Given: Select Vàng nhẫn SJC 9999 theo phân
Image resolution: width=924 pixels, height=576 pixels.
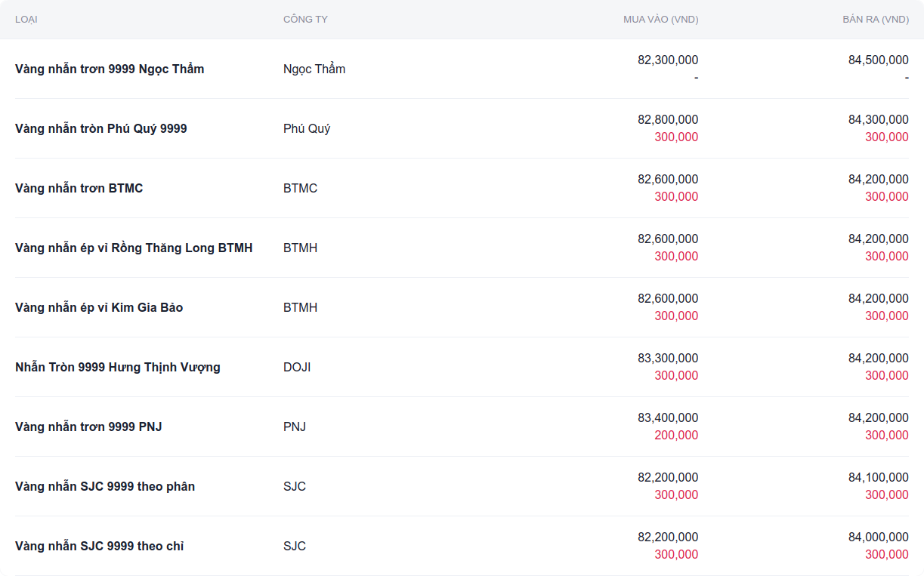Looking at the screenshot, I should (105, 486).
